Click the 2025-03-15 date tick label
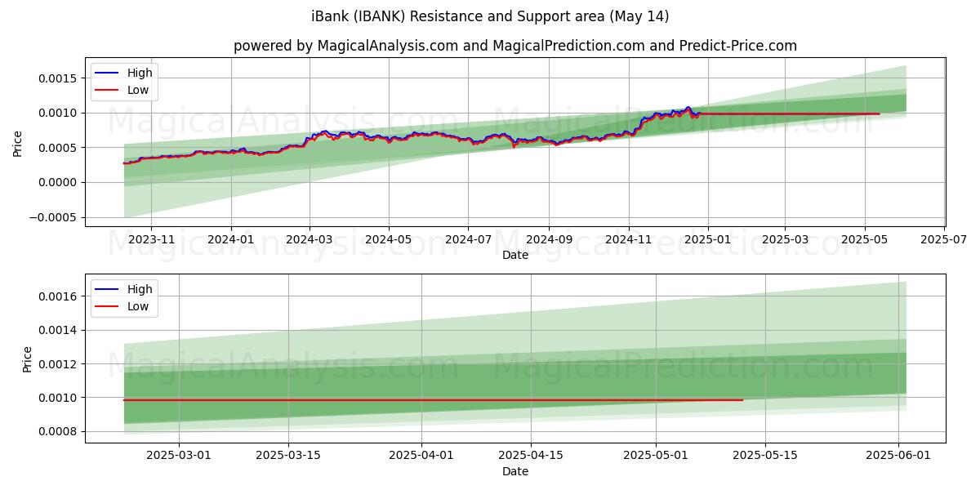The height and width of the screenshot is (490, 980). (287, 457)
